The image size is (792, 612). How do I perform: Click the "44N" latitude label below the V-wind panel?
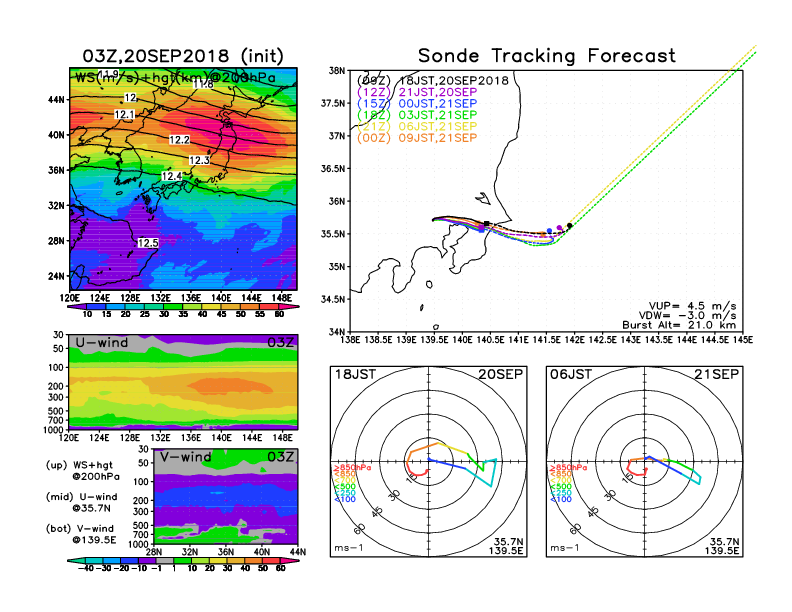[x=298, y=552]
